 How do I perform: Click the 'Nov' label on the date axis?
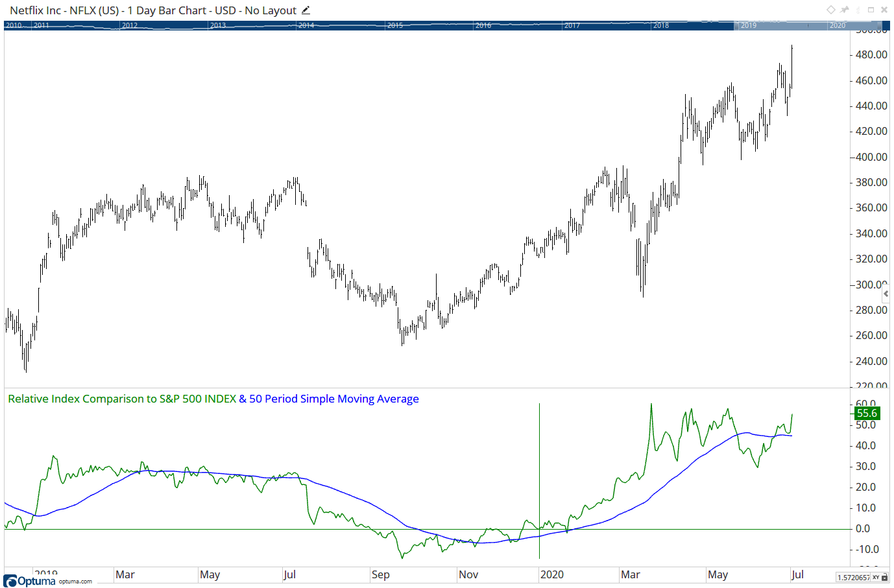(x=468, y=574)
